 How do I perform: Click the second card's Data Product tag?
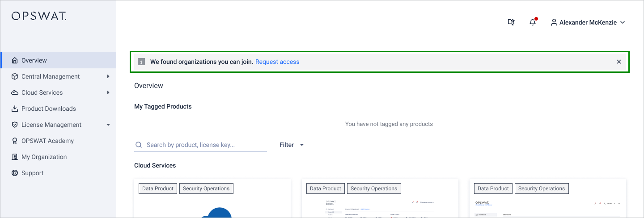pyautogui.click(x=326, y=189)
